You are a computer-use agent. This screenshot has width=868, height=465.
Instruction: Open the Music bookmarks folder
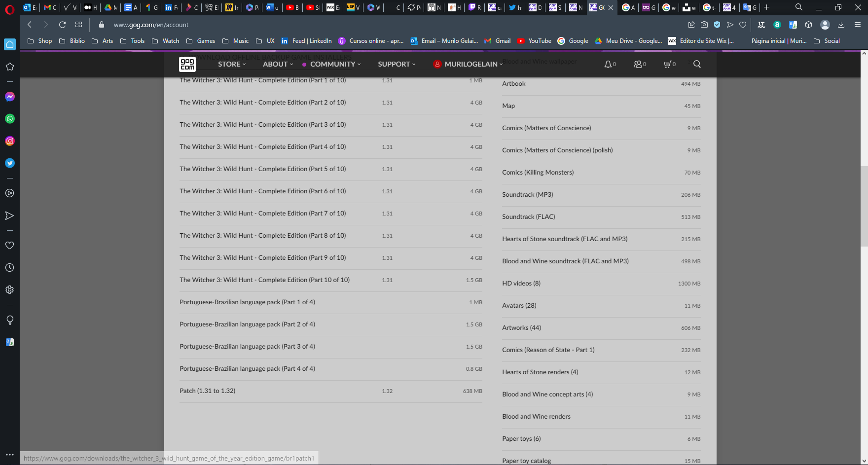[235, 41]
